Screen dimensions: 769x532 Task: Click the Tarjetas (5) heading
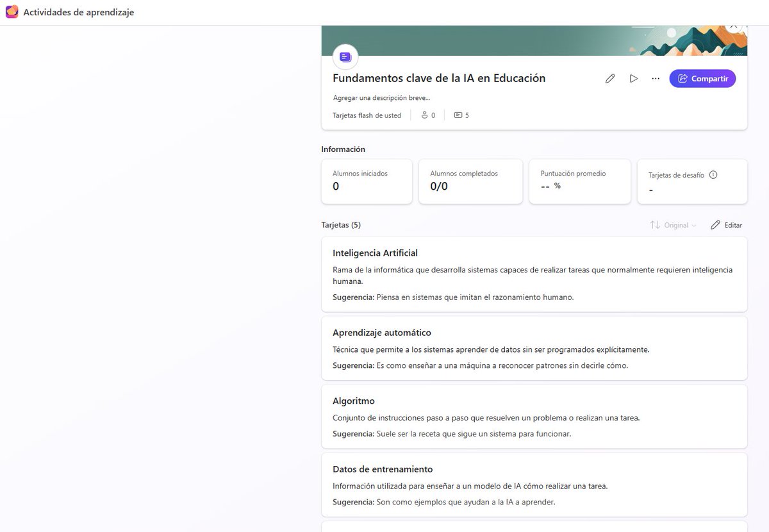coord(341,225)
